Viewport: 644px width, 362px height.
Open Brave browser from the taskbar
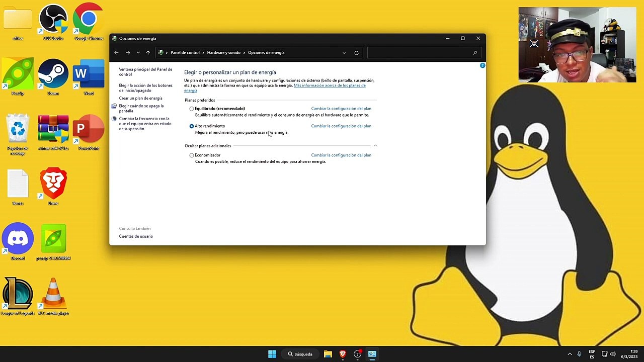coord(343,354)
